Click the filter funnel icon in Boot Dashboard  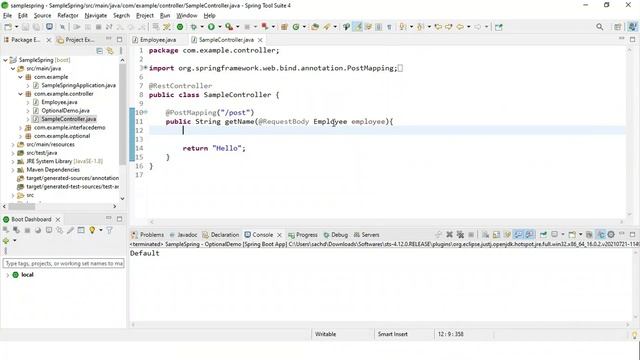coord(109,230)
